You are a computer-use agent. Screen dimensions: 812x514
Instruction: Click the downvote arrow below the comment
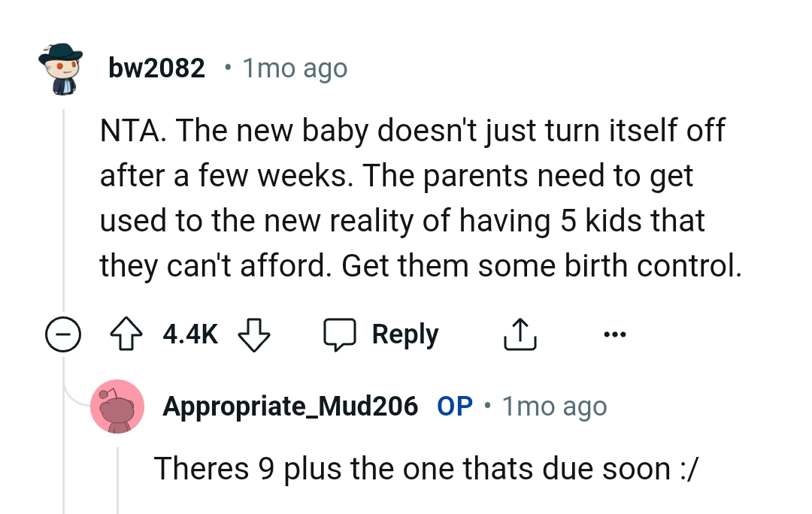tap(253, 335)
